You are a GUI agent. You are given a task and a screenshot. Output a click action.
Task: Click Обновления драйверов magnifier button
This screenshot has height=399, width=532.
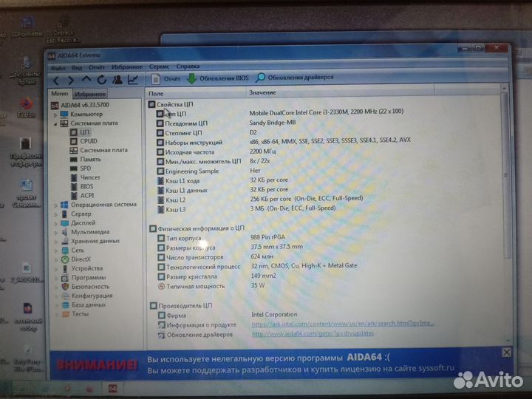295,78
